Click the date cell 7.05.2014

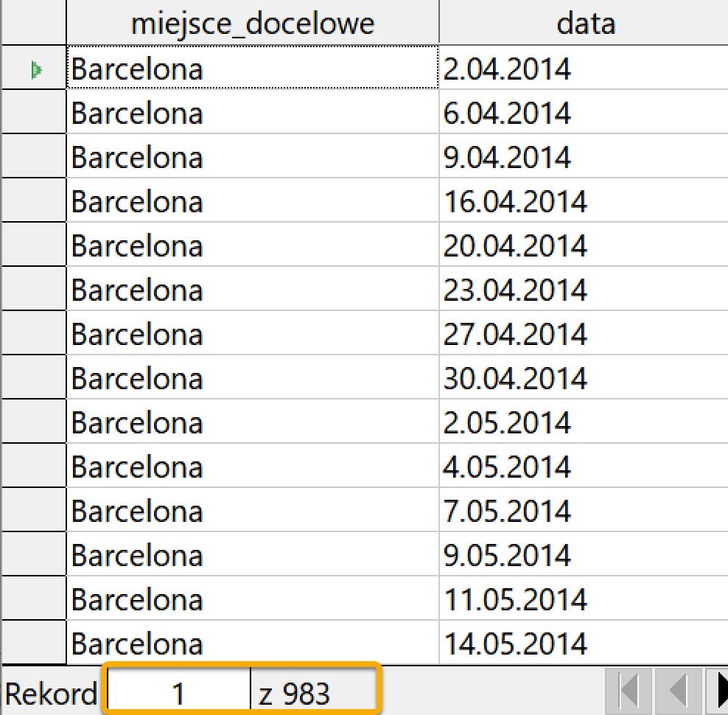[x=582, y=512]
